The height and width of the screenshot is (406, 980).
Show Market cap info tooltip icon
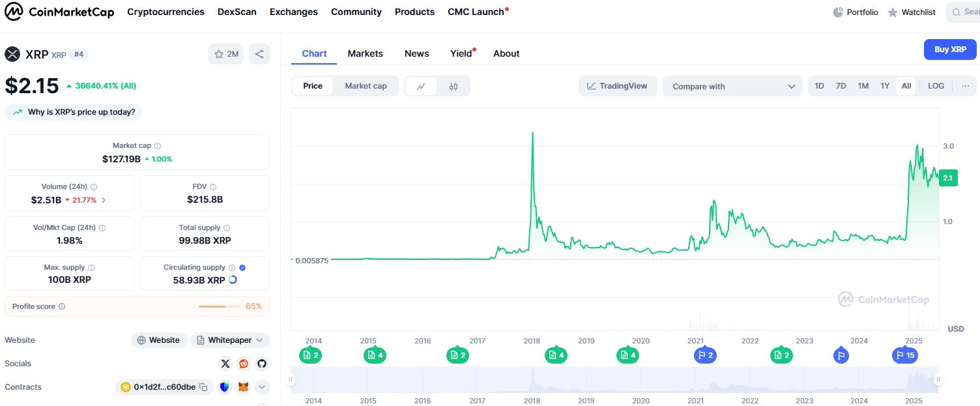(x=158, y=146)
